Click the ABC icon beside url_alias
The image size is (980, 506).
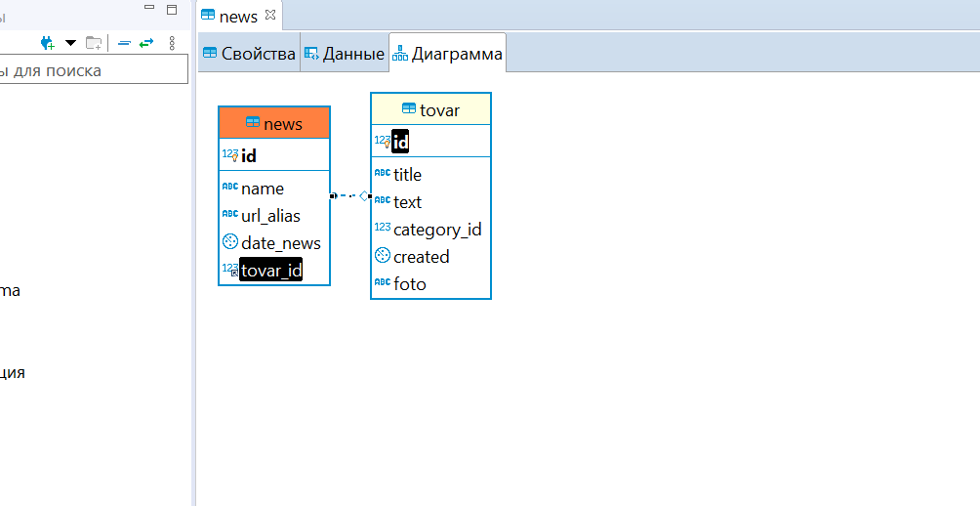point(230,214)
